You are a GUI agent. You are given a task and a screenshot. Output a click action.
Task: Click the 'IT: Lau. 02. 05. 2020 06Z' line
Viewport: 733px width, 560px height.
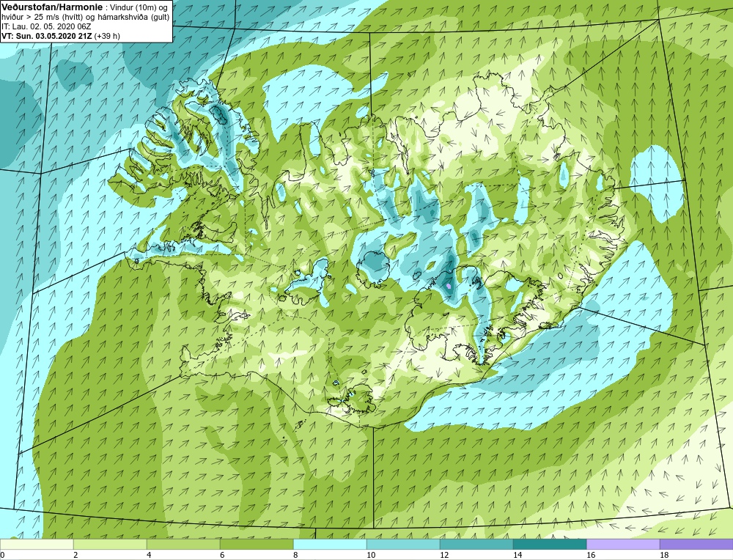[46, 26]
